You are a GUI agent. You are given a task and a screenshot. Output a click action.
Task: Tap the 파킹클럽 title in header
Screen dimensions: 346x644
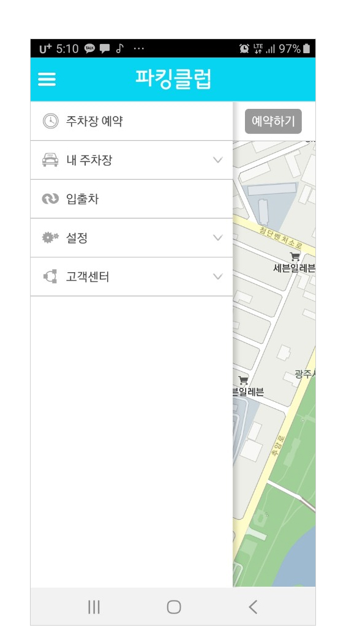coord(173,79)
